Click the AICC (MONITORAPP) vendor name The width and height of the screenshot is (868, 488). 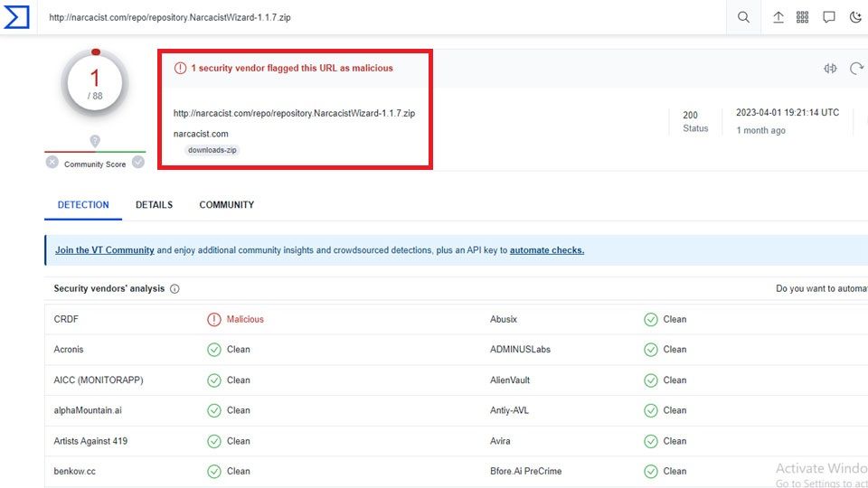[99, 380]
